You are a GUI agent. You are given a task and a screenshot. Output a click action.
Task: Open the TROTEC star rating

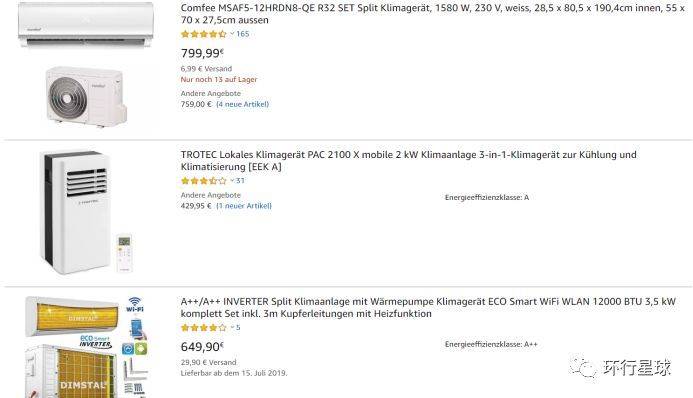click(203, 181)
